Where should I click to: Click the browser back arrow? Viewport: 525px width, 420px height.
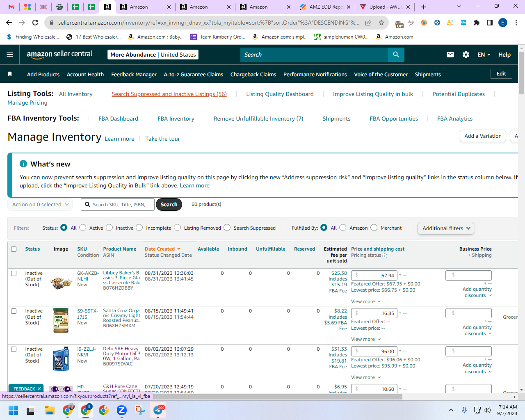click(x=9, y=23)
